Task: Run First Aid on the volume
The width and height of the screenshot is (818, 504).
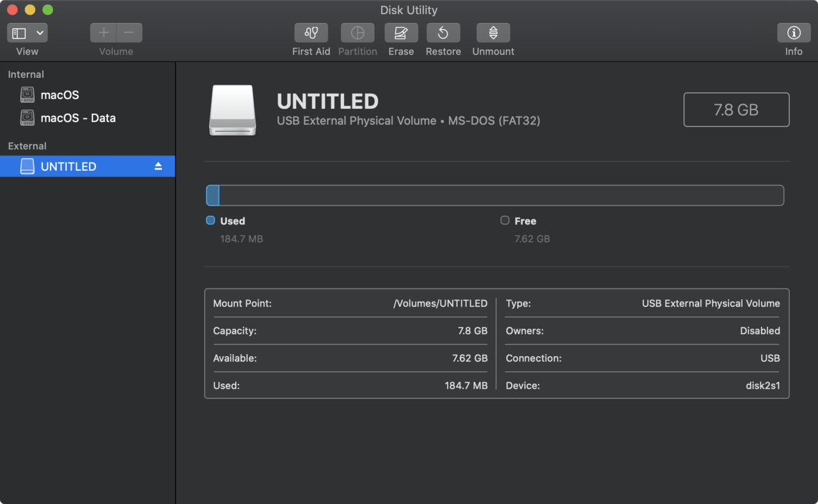Action: pos(311,33)
